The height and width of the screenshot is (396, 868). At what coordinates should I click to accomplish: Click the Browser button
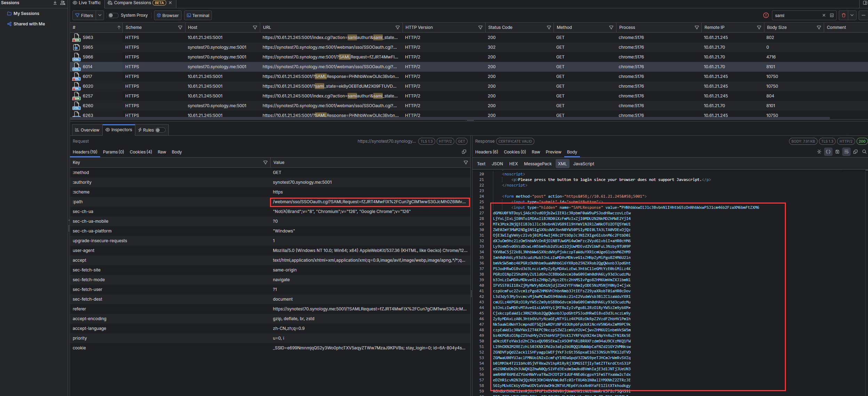[168, 15]
